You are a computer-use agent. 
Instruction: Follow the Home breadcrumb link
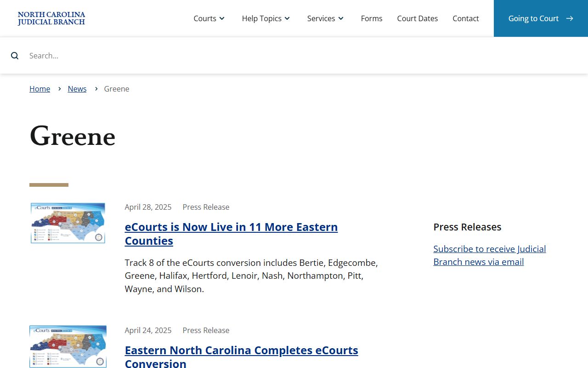click(40, 89)
